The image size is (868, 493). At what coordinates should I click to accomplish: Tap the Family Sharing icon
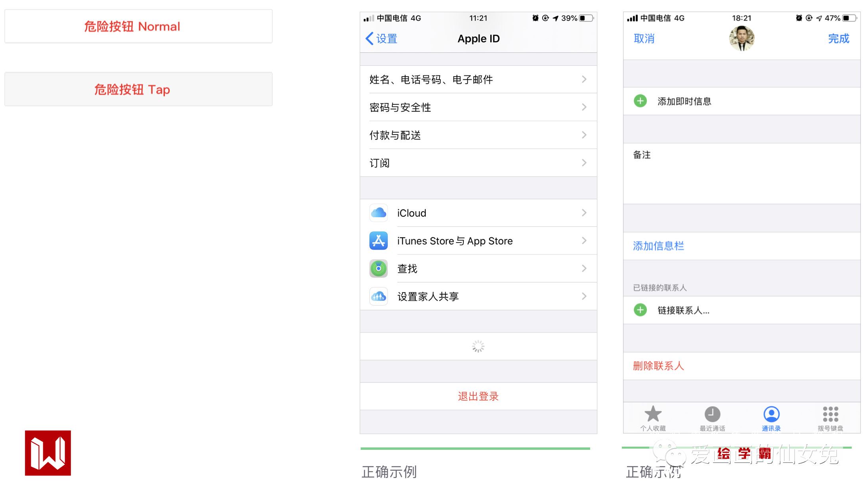pyautogui.click(x=379, y=296)
